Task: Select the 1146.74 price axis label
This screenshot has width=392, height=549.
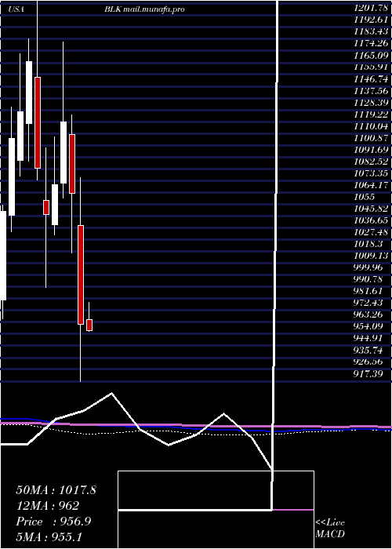Action: tap(372, 79)
